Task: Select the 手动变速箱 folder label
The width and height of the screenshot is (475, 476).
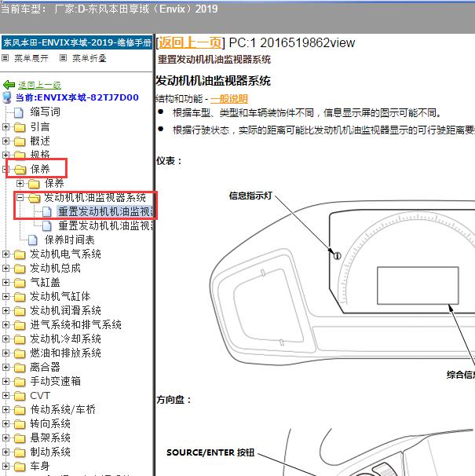Action: tap(55, 381)
